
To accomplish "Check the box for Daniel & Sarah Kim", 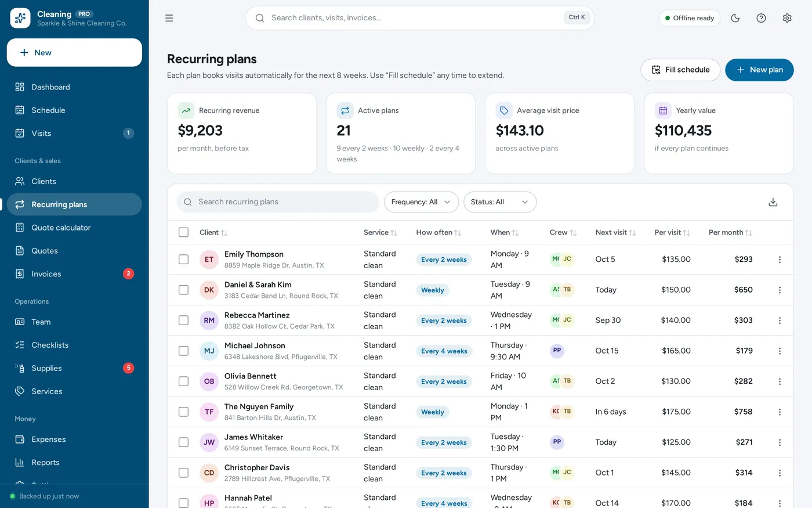I will pos(183,290).
